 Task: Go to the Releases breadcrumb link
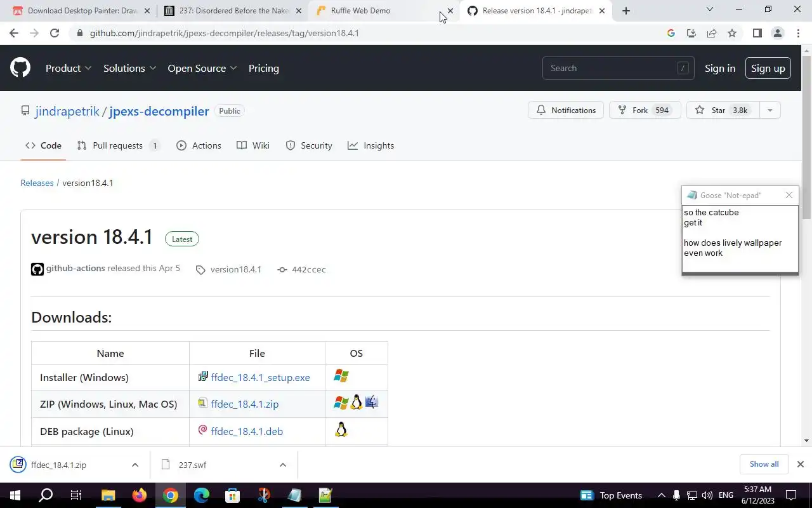click(x=37, y=183)
